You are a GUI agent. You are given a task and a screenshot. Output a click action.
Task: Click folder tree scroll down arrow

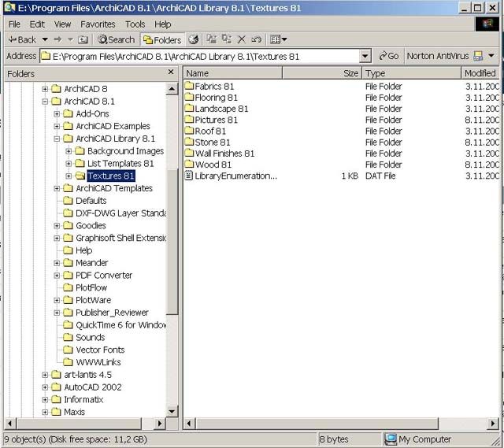[x=172, y=411]
